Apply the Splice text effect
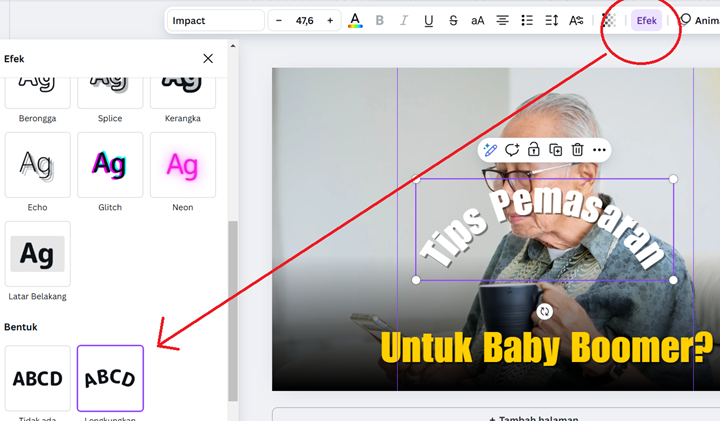Image resolution: width=720 pixels, height=421 pixels. (x=110, y=93)
